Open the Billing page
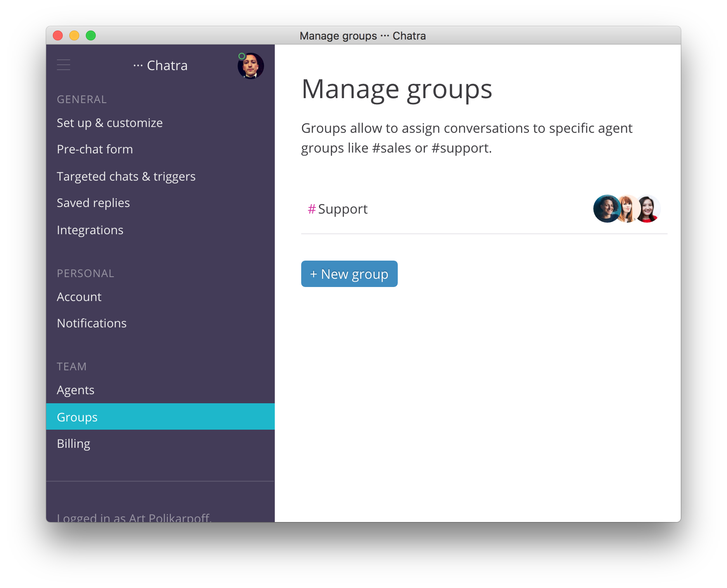 73,444
